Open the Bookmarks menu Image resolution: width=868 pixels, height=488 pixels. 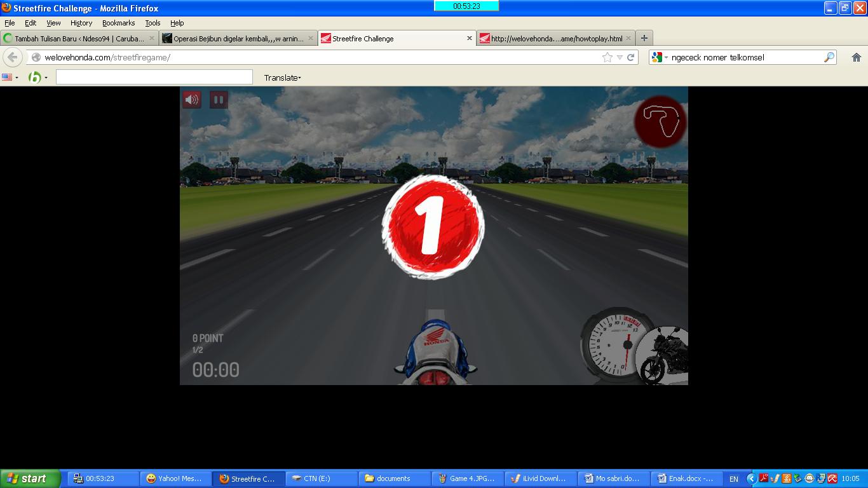coord(118,23)
